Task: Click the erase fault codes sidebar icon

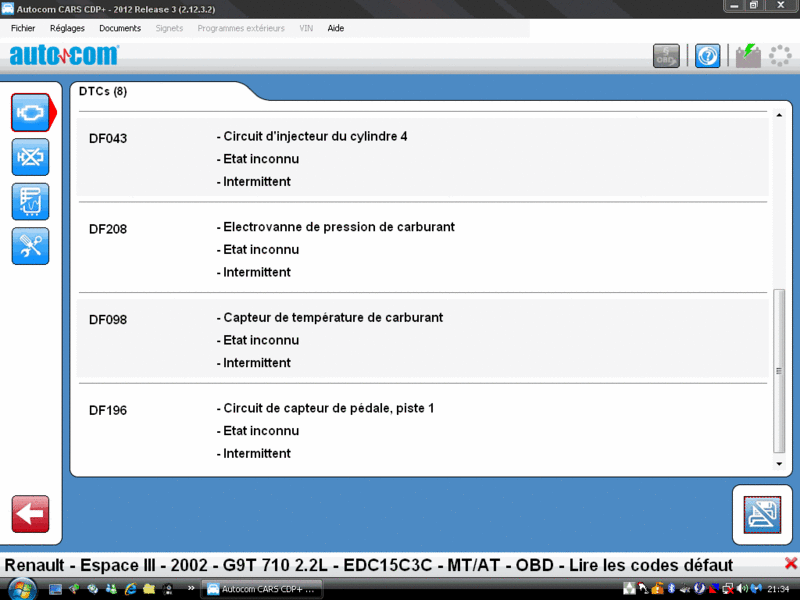Action: click(31, 157)
